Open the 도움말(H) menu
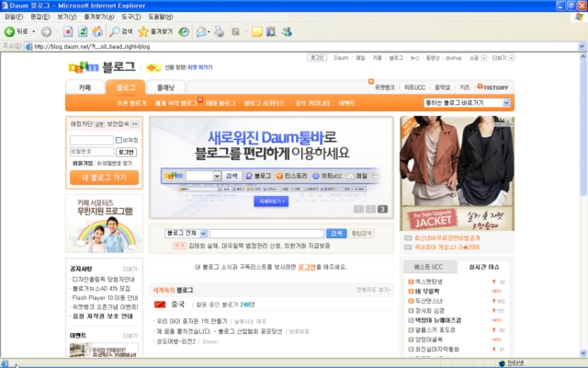Viewport: 588px width, 368px height. tap(161, 17)
